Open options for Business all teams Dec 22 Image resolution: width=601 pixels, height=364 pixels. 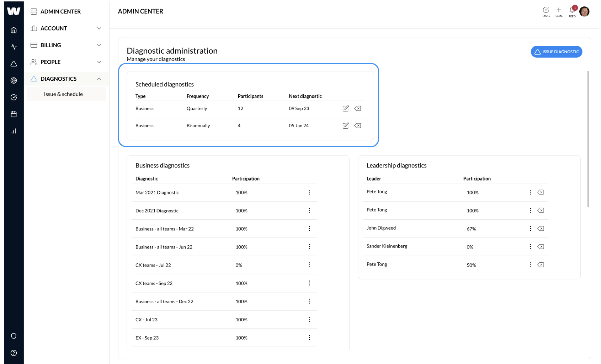click(309, 301)
